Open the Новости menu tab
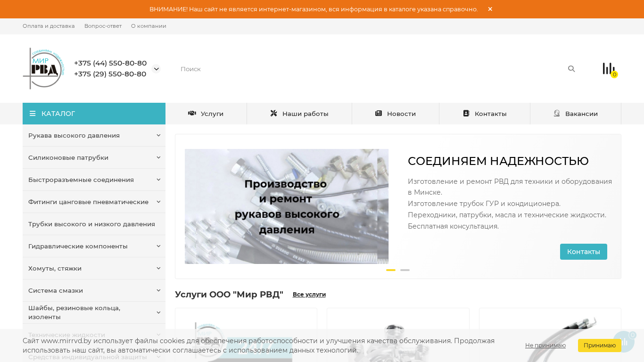The height and width of the screenshot is (362, 644). pyautogui.click(x=396, y=114)
